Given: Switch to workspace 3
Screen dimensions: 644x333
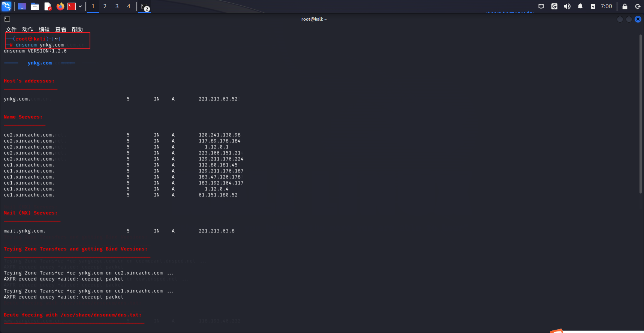Looking at the screenshot, I should pyautogui.click(x=117, y=6).
